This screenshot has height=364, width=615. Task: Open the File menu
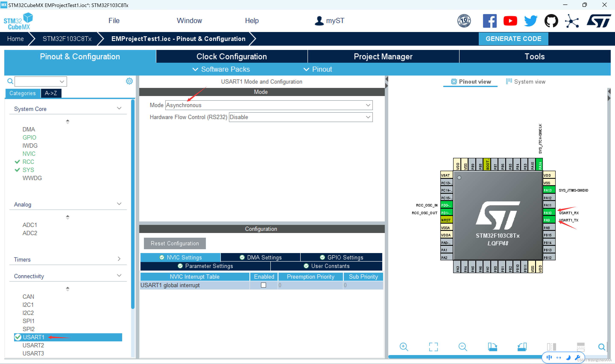coord(114,21)
